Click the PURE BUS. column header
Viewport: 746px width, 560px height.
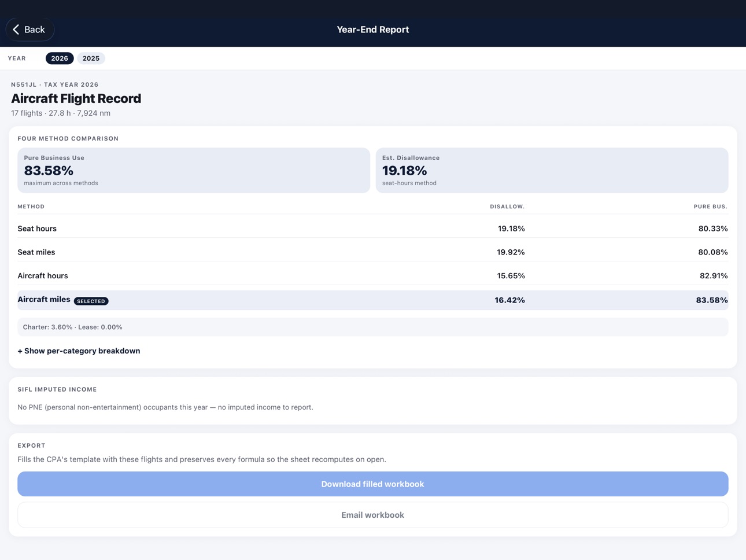click(711, 207)
